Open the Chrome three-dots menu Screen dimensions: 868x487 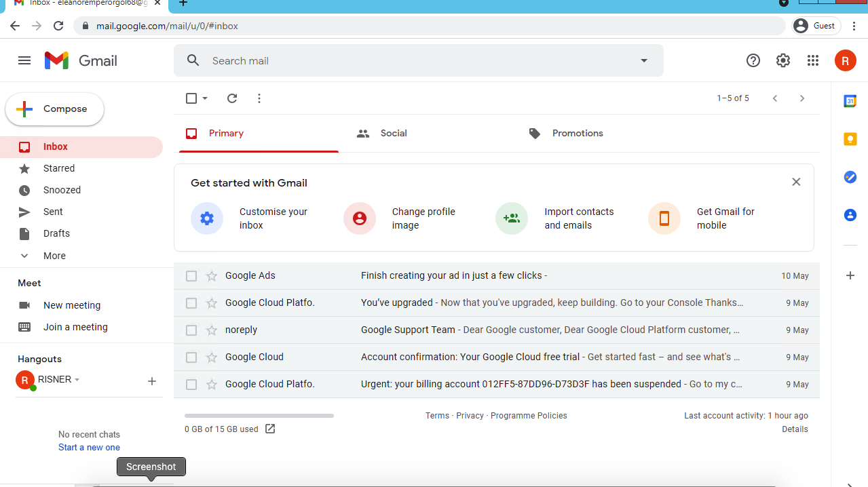855,26
